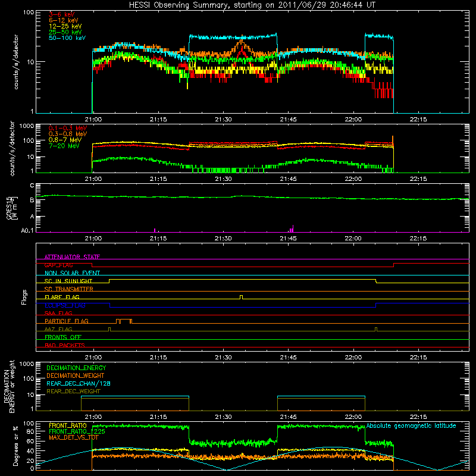476x476 pixels.
Task: Select the NON_SOLAR_EVENT flag label
Action: pos(72,273)
